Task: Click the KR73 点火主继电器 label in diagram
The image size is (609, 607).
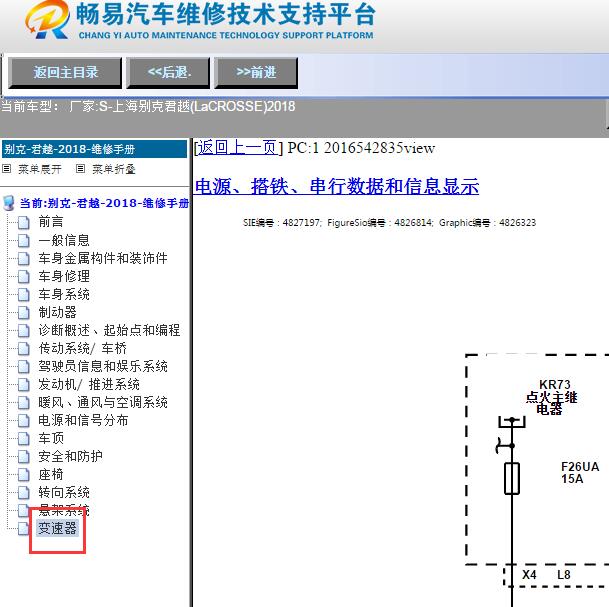Action: pyautogui.click(x=552, y=397)
